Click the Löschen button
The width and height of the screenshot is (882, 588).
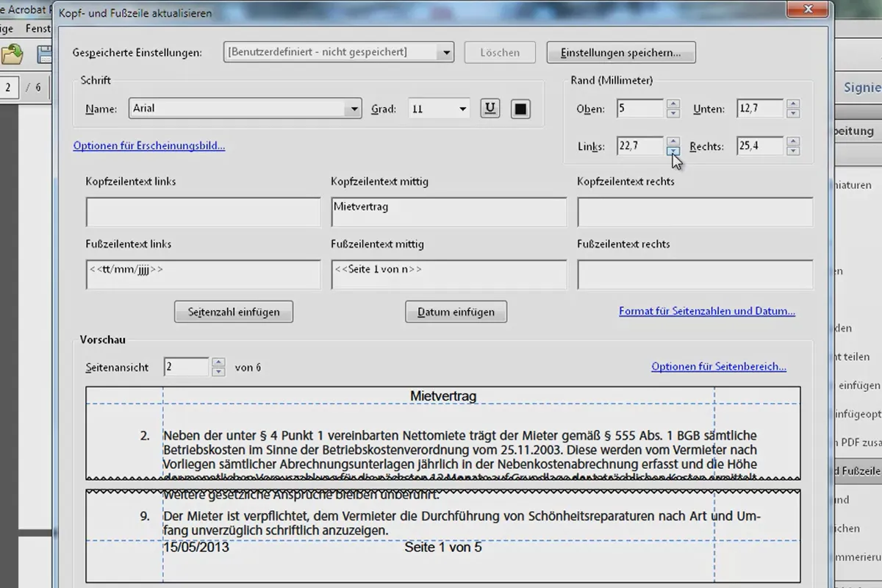[501, 52]
